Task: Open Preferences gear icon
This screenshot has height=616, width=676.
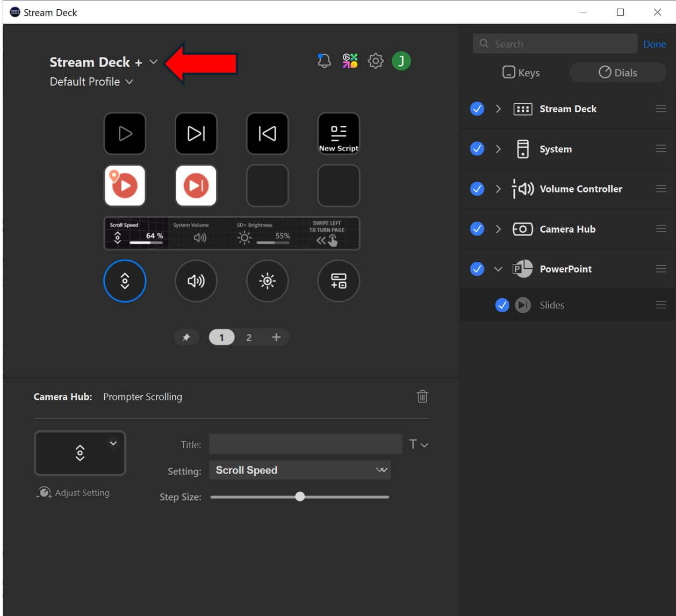Action: pos(376,61)
